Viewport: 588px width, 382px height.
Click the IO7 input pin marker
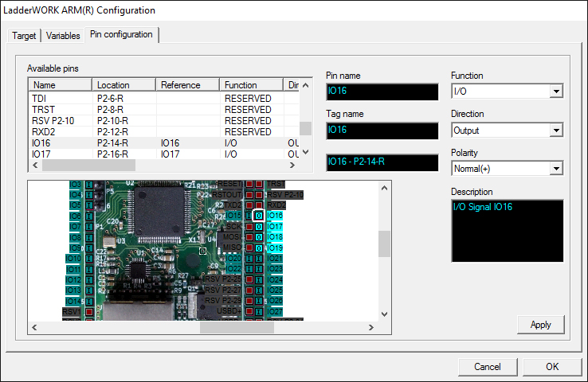pyautogui.click(x=89, y=227)
